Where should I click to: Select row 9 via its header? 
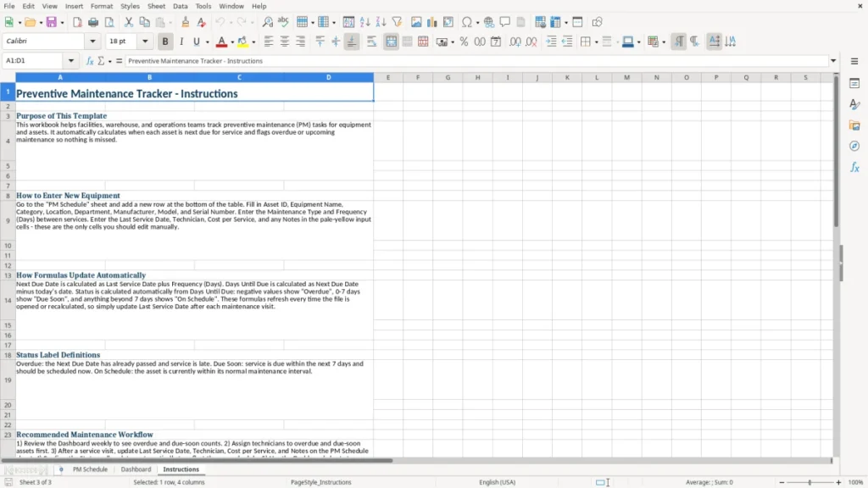pyautogui.click(x=8, y=221)
